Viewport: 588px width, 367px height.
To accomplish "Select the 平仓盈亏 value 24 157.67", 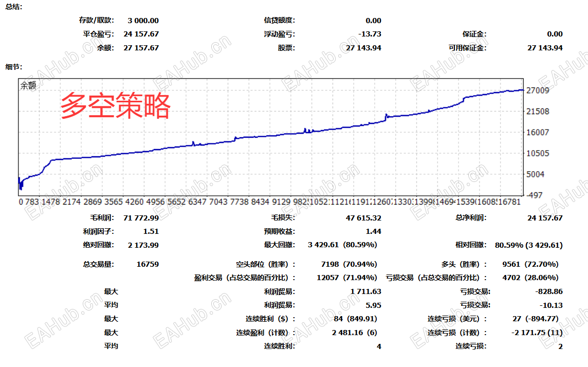I will click(141, 34).
